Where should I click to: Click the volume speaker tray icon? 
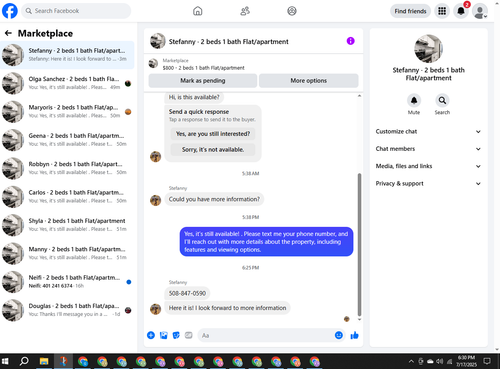click(x=440, y=361)
